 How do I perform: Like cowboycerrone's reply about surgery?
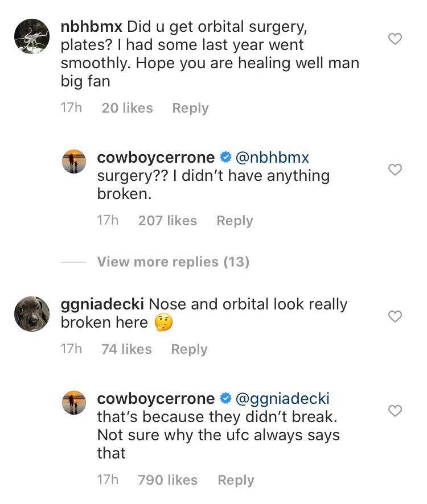tap(395, 170)
